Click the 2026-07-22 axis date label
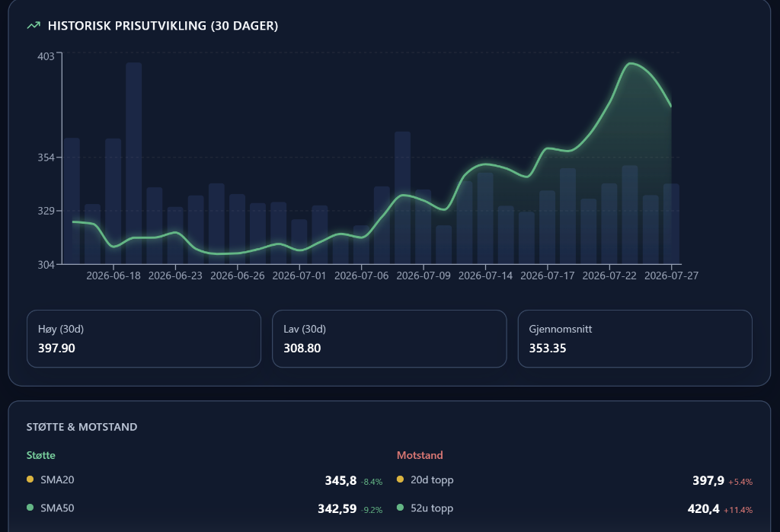Screen dimensions: 780x532 [609, 276]
